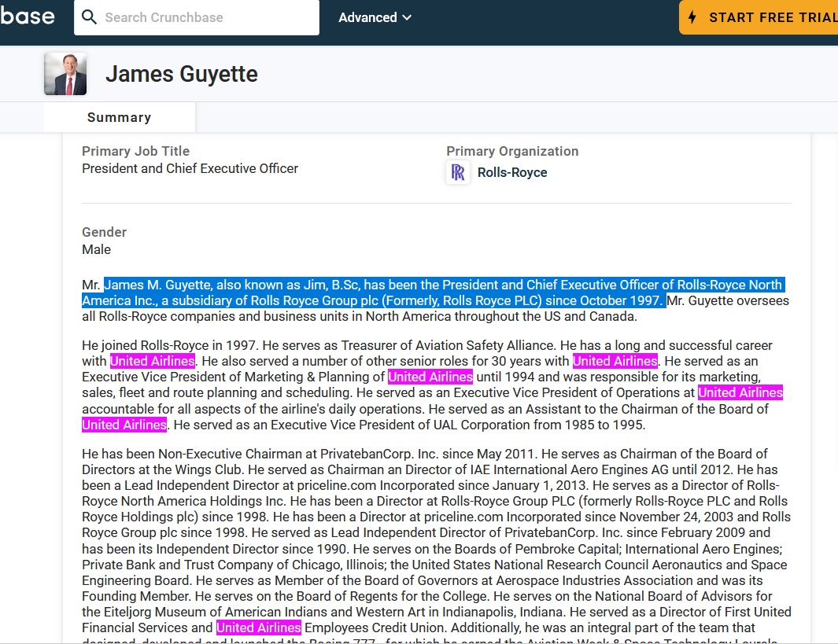This screenshot has height=644, width=838.
Task: Click the lightning bolt icon
Action: 692,17
